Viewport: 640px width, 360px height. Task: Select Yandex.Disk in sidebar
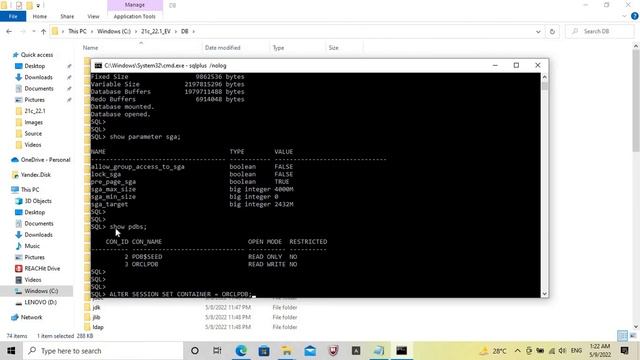click(x=36, y=175)
